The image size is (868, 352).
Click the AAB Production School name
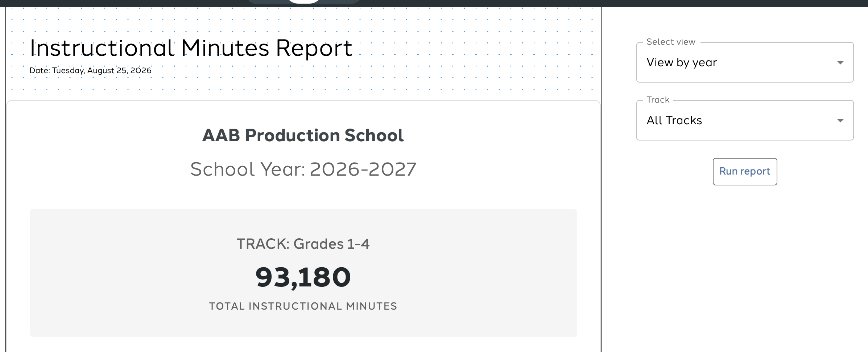303,135
